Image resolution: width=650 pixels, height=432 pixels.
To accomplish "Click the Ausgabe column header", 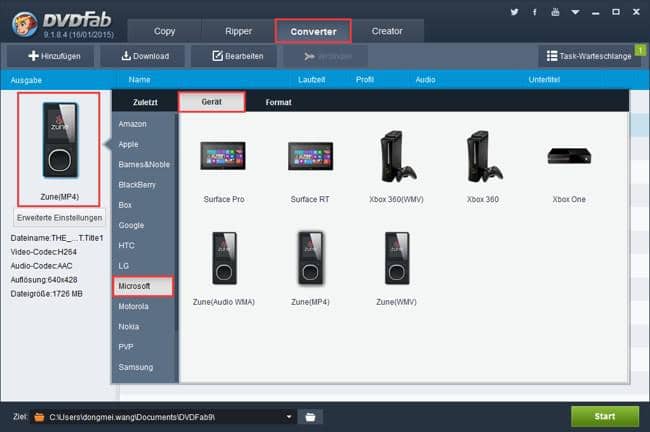I will 26,80.
